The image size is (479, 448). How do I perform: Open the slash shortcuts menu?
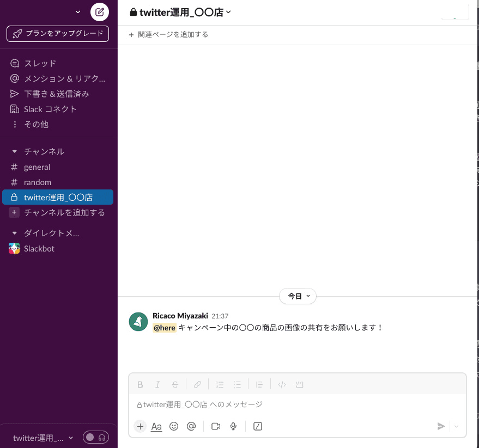click(x=258, y=426)
